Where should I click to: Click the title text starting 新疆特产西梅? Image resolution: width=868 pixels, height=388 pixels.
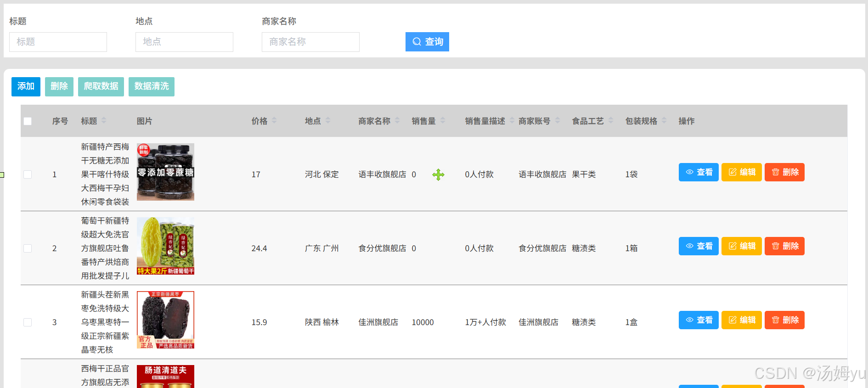click(105, 174)
